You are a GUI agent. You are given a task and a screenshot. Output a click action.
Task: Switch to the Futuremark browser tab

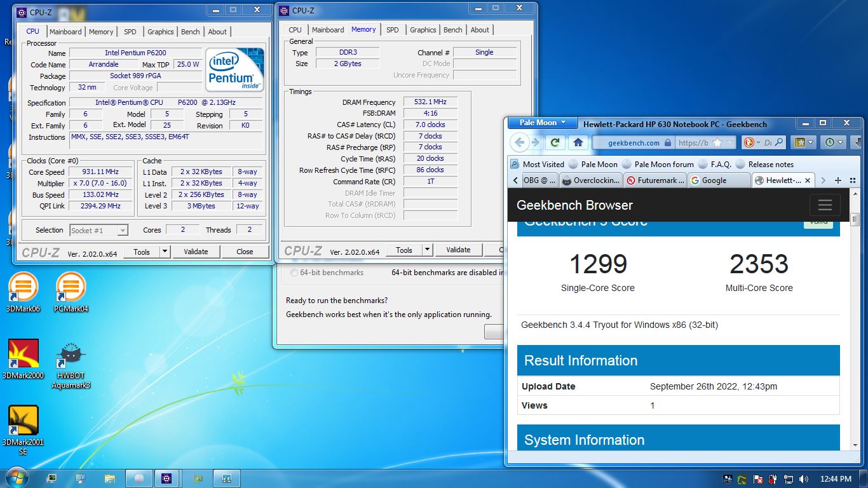pos(655,180)
